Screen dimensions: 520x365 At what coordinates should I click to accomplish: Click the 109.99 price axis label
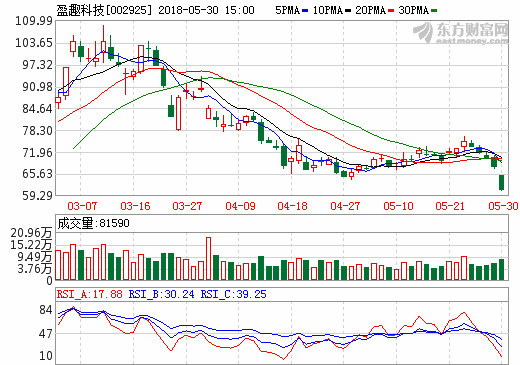[x=34, y=21]
